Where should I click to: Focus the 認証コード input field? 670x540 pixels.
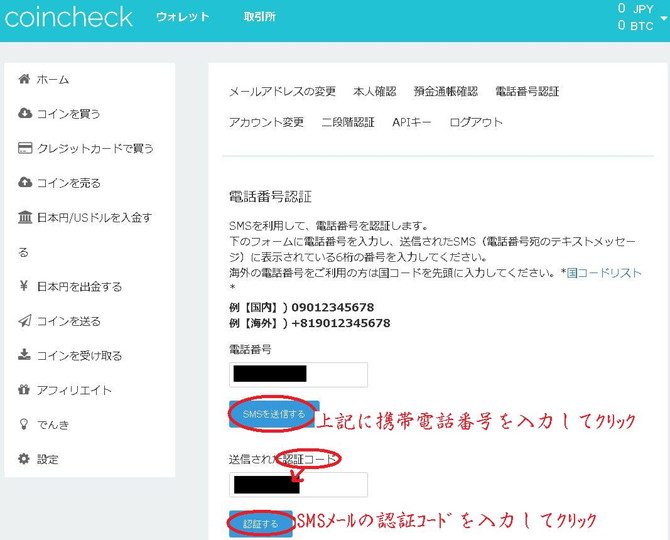point(298,484)
